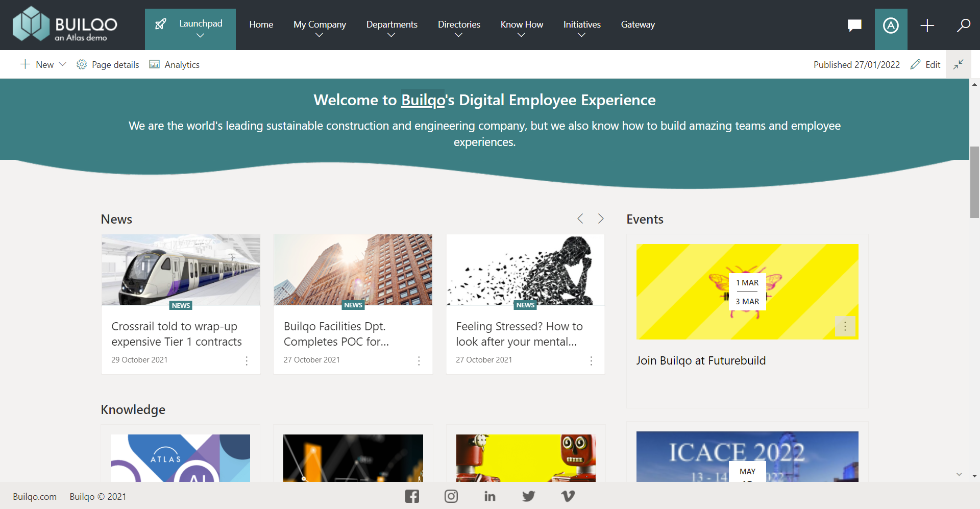Open the Builqo.com footer link
Viewport: 980px width, 509px height.
pyautogui.click(x=35, y=497)
